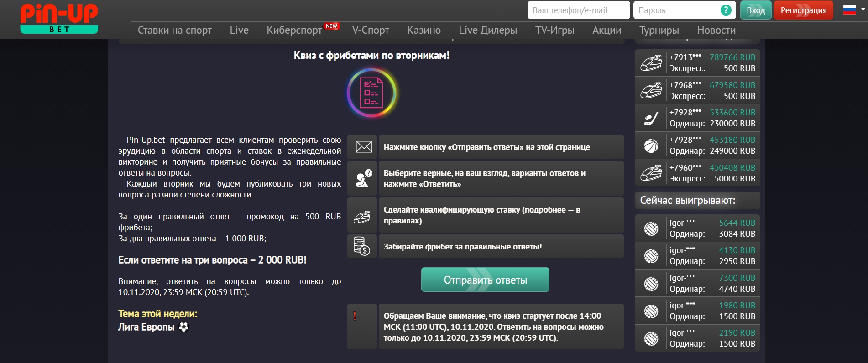
Task: Click the red exclamation mark icon
Action: click(x=355, y=316)
